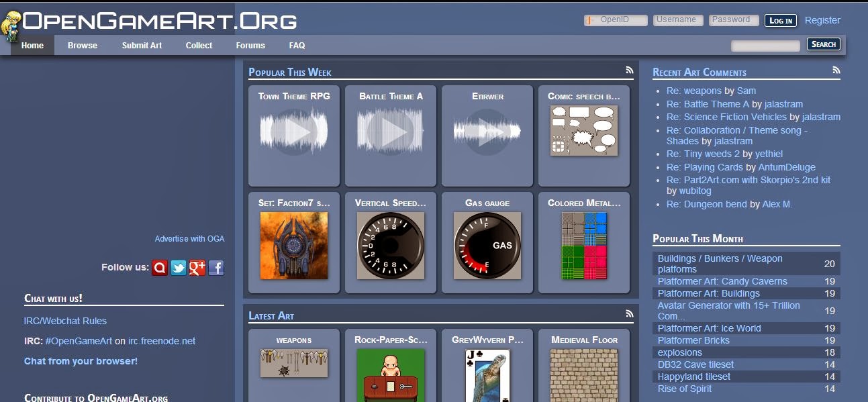Screen dimensions: 868x402
Task: Open the Comic speech bubbles thumbnail
Action: point(584,131)
